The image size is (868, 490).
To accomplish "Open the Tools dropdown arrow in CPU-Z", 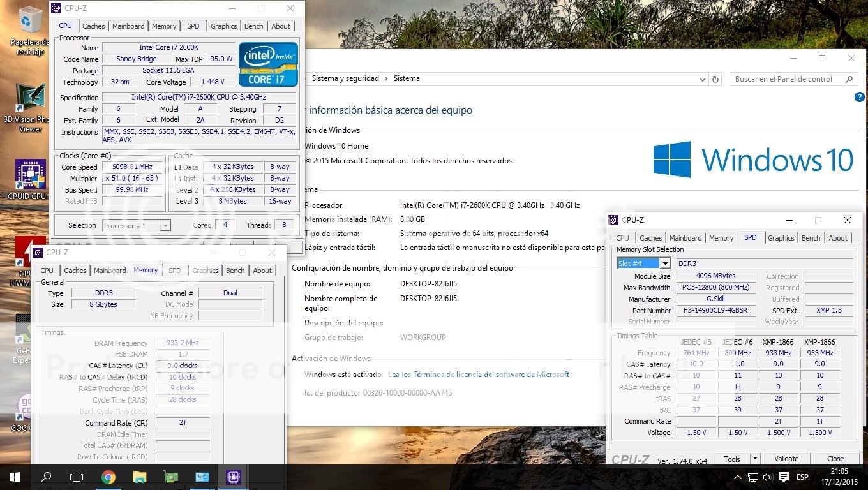I will [x=755, y=459].
